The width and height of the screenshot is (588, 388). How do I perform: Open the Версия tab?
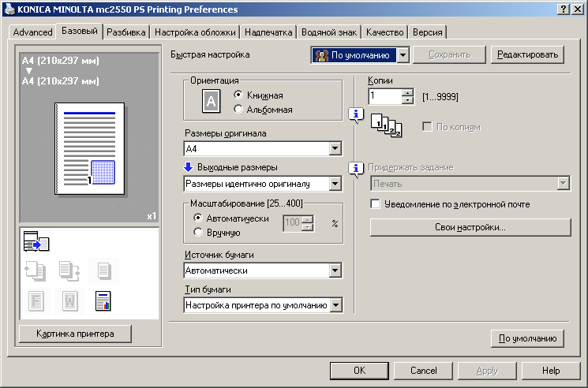pyautogui.click(x=428, y=32)
